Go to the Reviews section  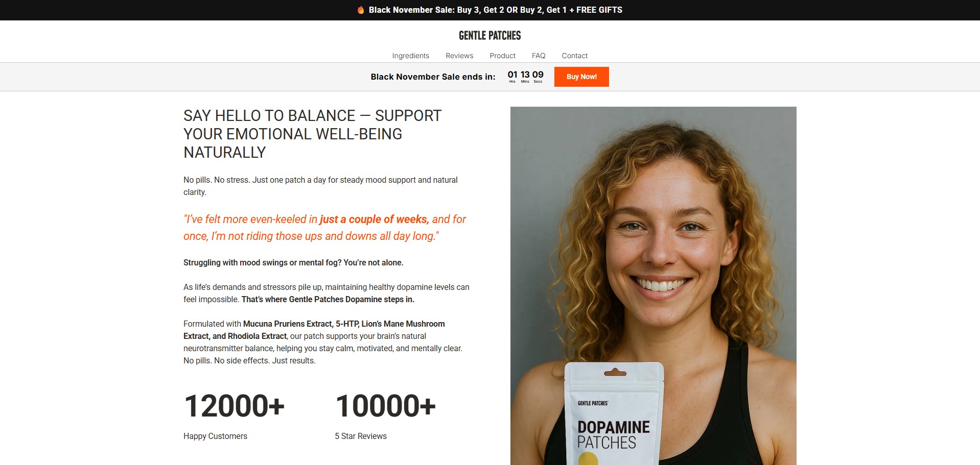(459, 56)
